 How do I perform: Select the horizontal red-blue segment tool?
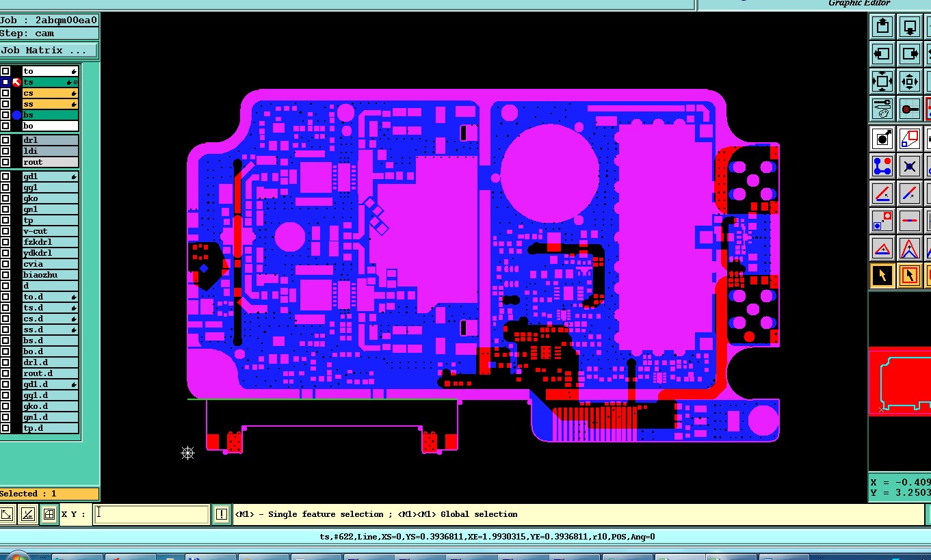point(909,220)
